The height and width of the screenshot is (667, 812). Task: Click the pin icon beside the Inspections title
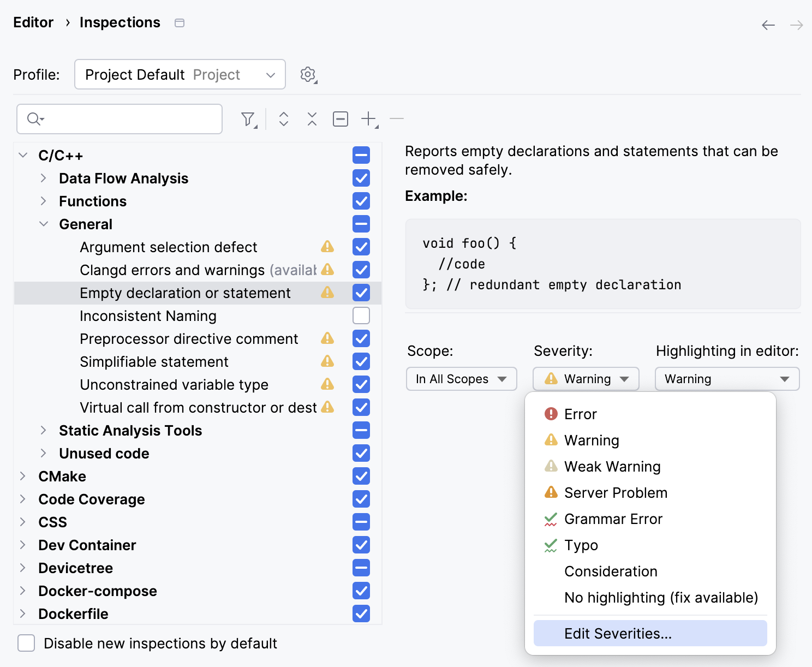[179, 23]
